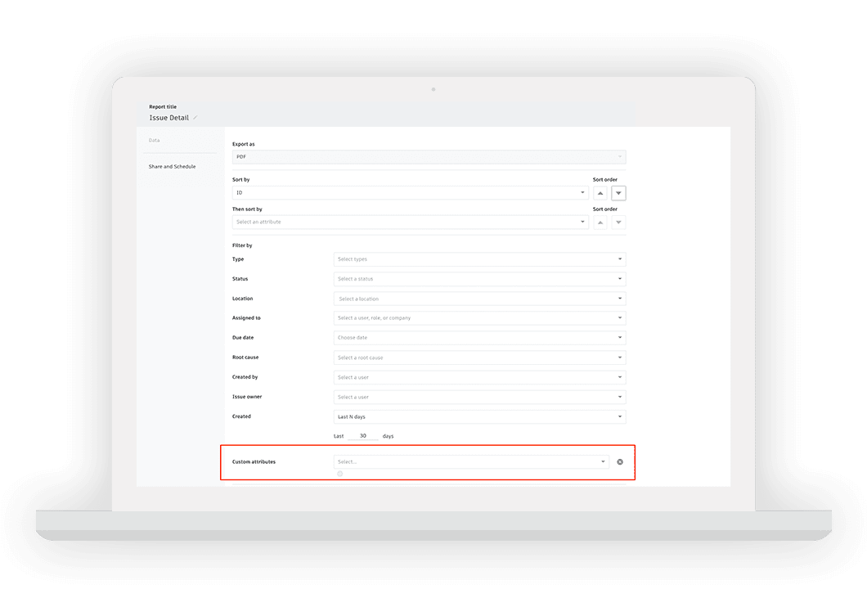This screenshot has height=616, width=867.
Task: Set ascending sort order for Sort by
Action: [x=600, y=193]
